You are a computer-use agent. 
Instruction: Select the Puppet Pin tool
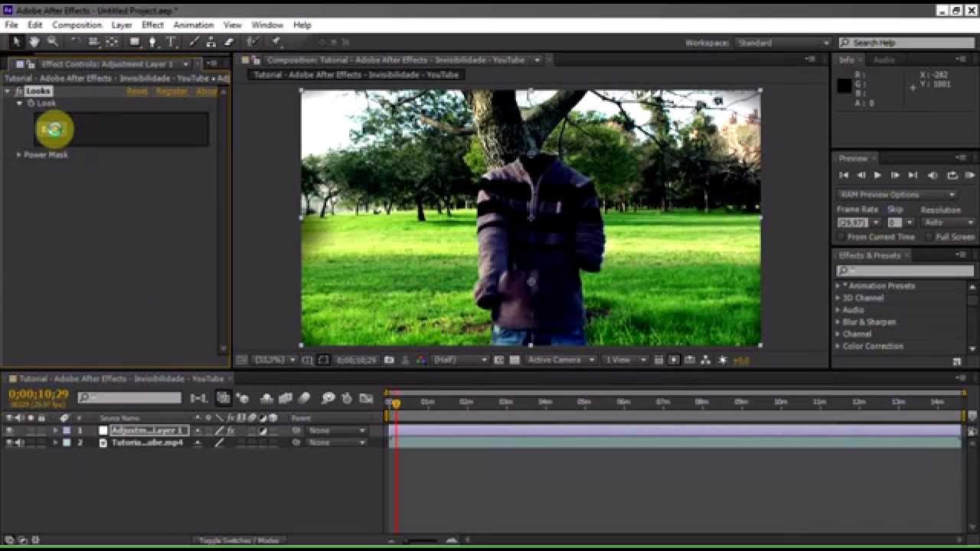(276, 42)
